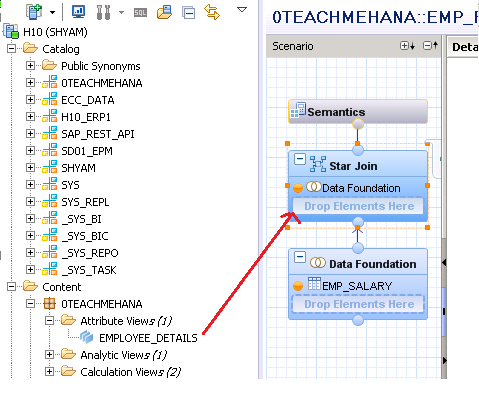Click the H10 system icon
479x393 pixels.
click(x=12, y=31)
